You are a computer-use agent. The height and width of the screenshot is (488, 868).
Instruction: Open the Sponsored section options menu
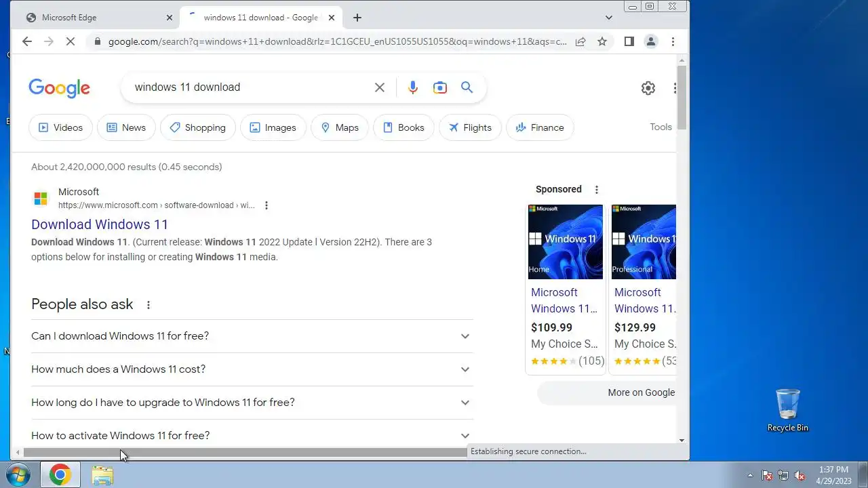tap(597, 190)
